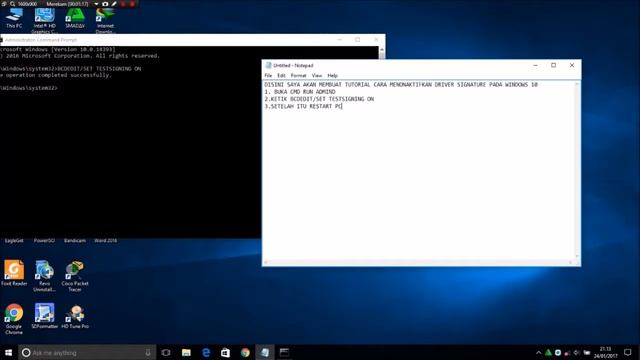Open the This PC desktop icon

(14, 18)
